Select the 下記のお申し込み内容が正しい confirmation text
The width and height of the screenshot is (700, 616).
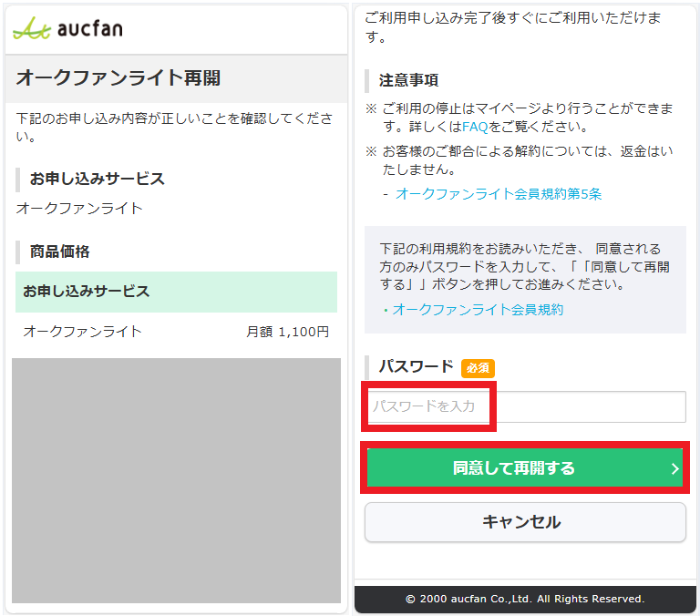(x=174, y=127)
